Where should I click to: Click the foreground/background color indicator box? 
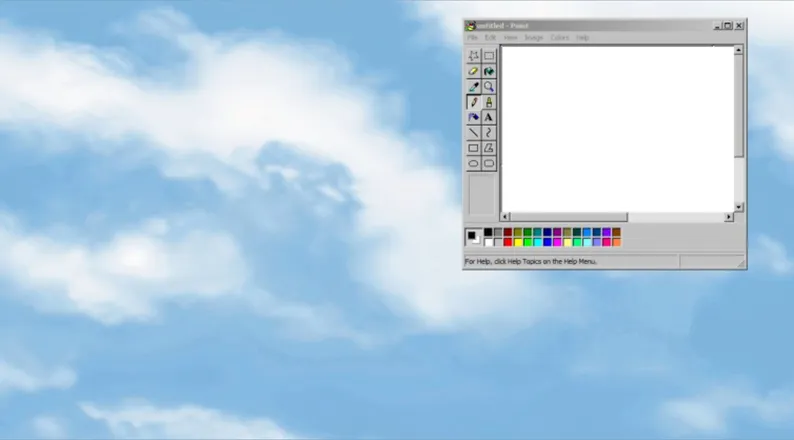(x=473, y=237)
